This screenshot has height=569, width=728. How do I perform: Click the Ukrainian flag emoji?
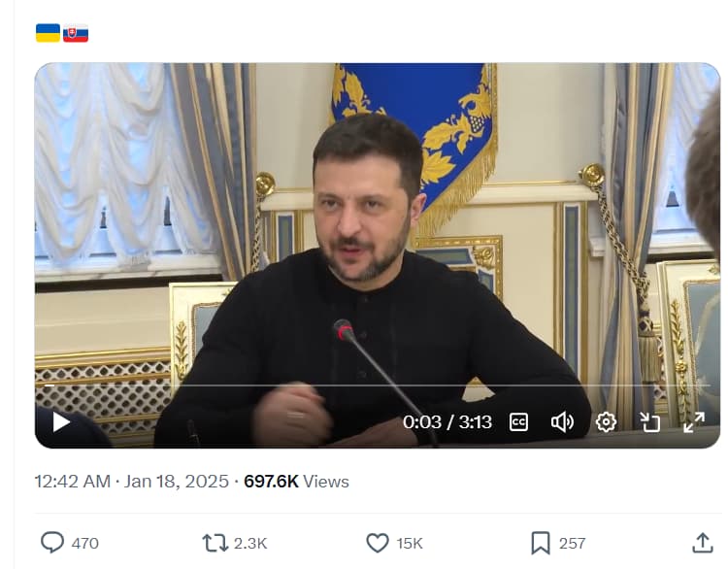click(x=48, y=33)
